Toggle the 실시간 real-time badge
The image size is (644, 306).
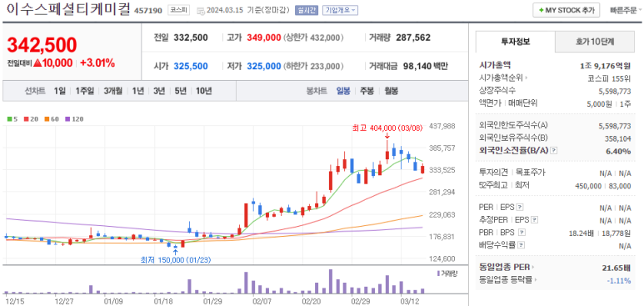pos(307,10)
